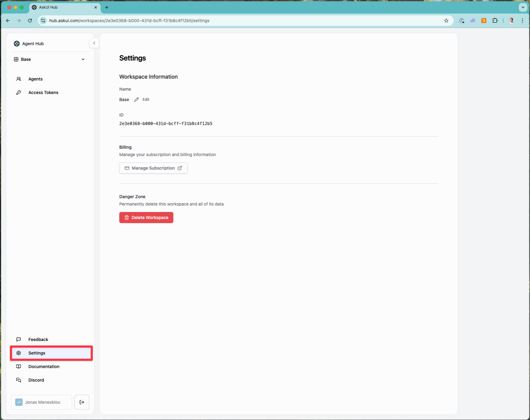Open Chrome profile avatar
The image size is (530, 420).
point(511,21)
